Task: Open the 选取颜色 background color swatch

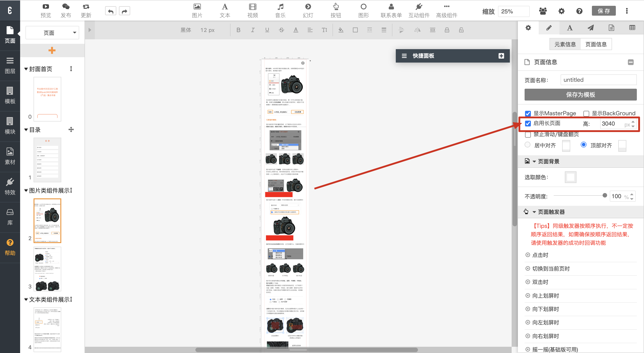Action: 570,177
